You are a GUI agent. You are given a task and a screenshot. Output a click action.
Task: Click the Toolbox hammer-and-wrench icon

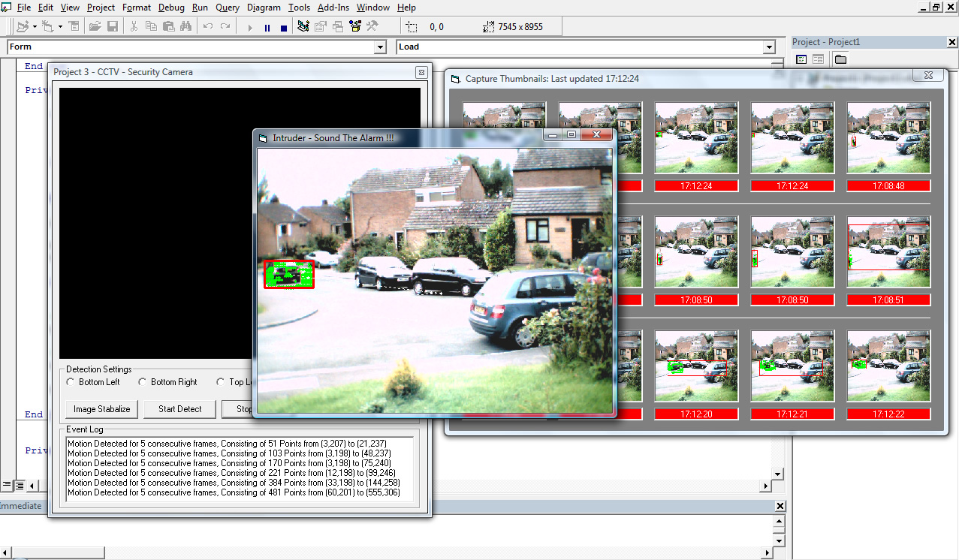tap(372, 27)
